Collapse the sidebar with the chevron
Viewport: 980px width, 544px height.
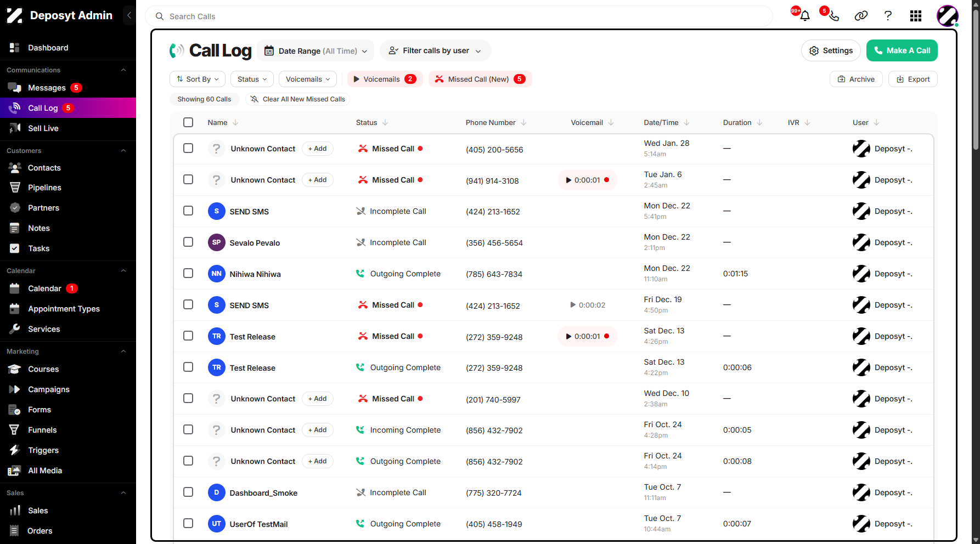click(x=129, y=15)
